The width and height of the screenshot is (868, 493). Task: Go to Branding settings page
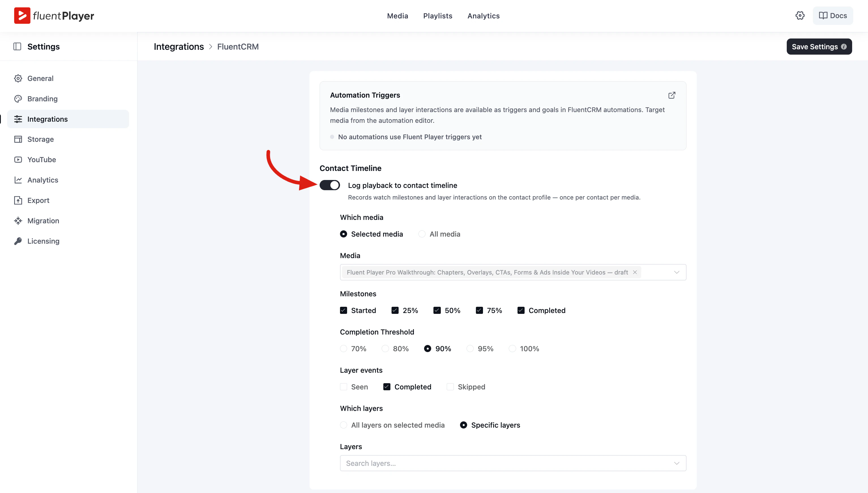click(68, 98)
